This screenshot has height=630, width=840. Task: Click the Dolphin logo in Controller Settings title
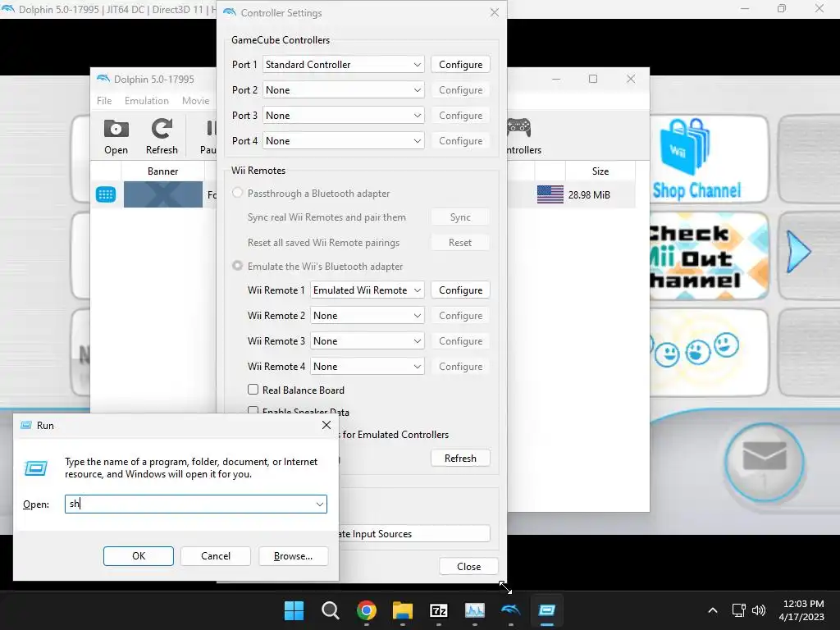pyautogui.click(x=230, y=12)
